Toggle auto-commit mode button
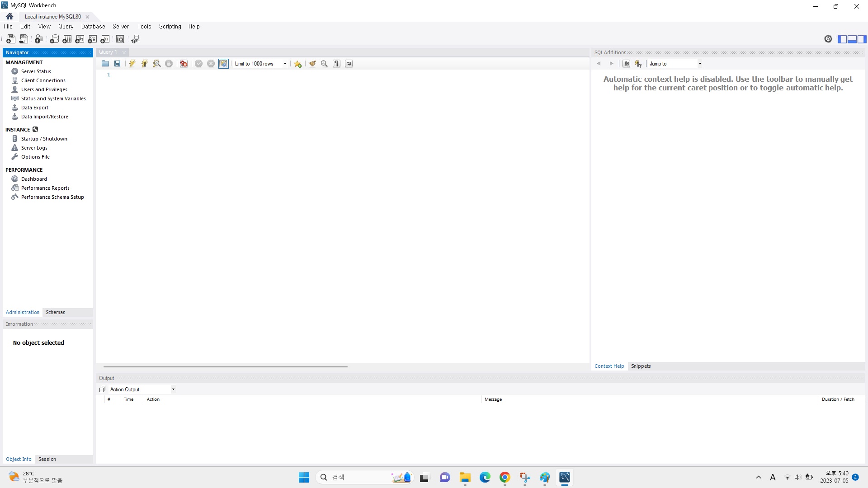The image size is (868, 488). 223,64
